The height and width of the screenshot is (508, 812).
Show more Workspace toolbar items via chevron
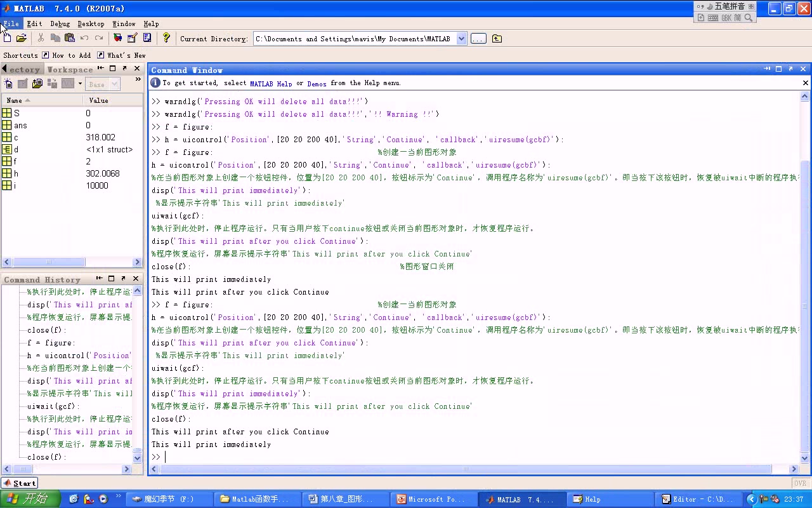point(138,79)
